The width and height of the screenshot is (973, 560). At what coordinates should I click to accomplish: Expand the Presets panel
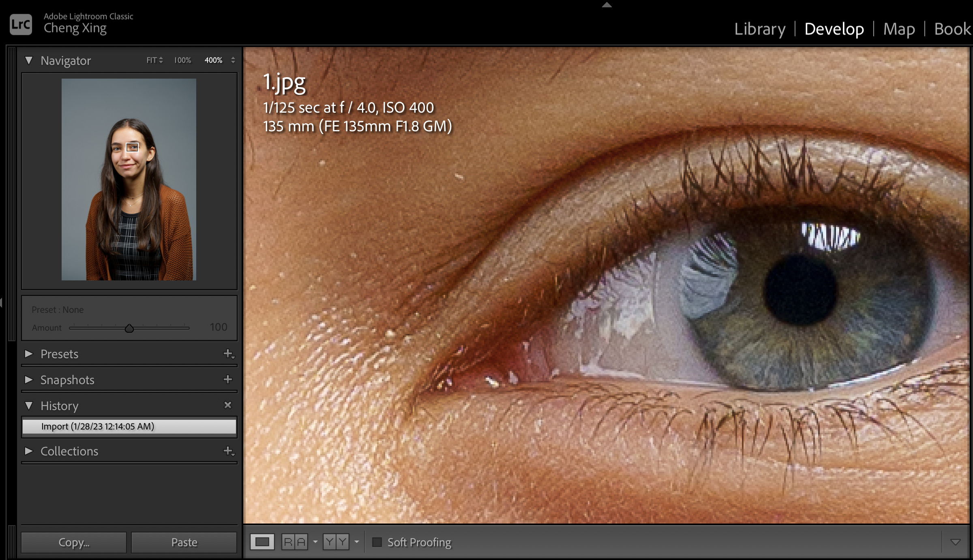tap(29, 354)
